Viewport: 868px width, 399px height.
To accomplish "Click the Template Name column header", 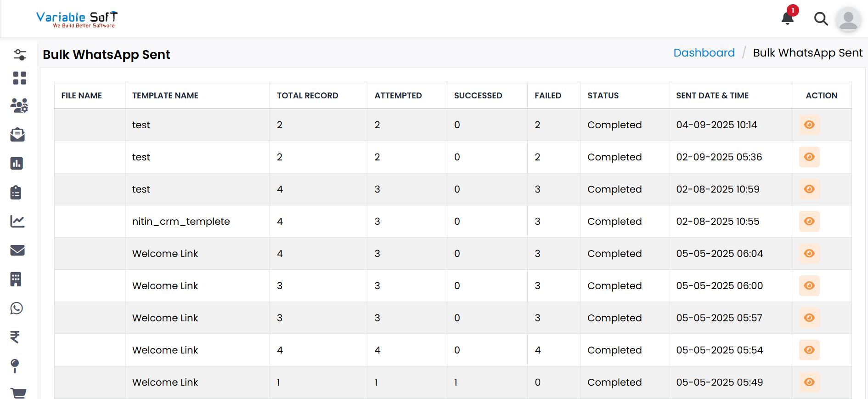I will coord(165,96).
